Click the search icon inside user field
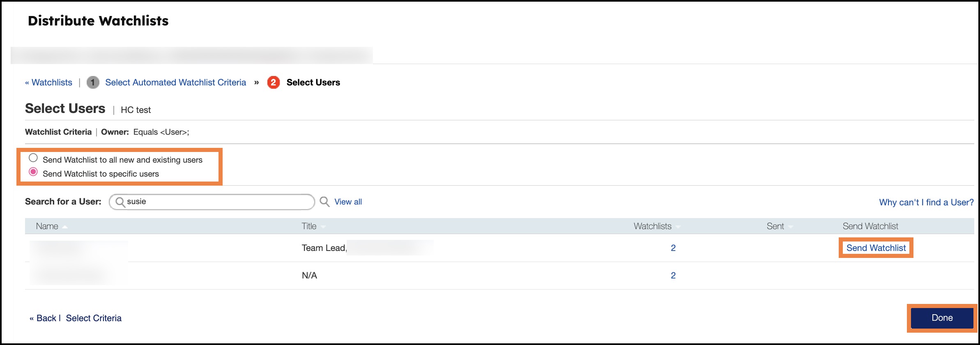The height and width of the screenshot is (345, 980). [120, 202]
